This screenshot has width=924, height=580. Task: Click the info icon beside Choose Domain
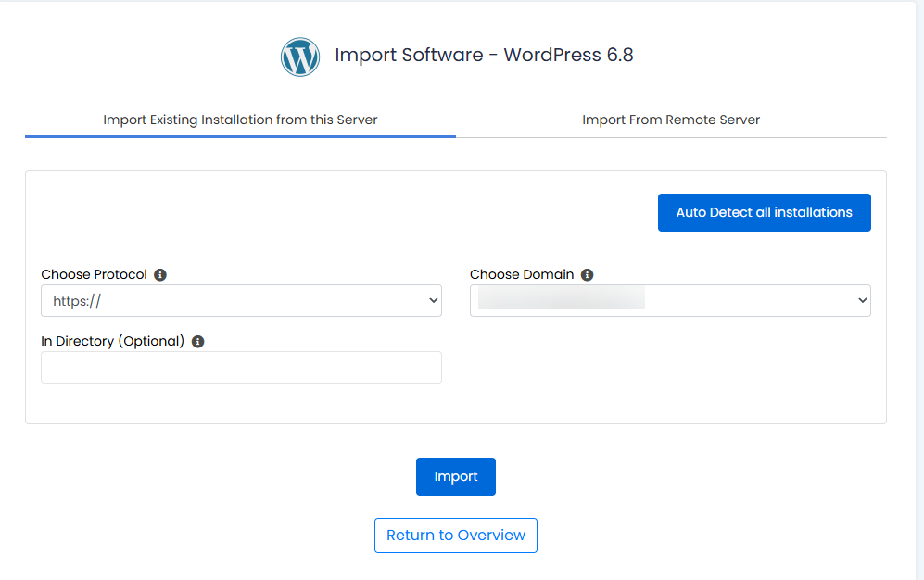pos(588,275)
